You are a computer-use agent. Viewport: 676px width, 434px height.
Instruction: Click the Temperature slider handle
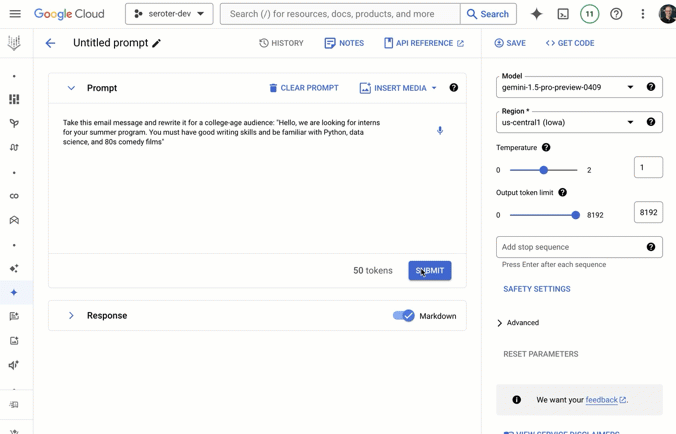click(x=544, y=170)
